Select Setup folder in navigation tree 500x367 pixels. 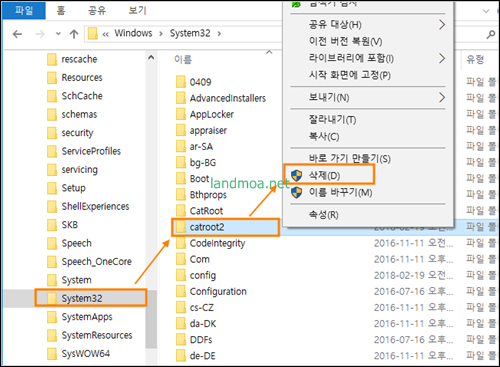click(x=73, y=188)
